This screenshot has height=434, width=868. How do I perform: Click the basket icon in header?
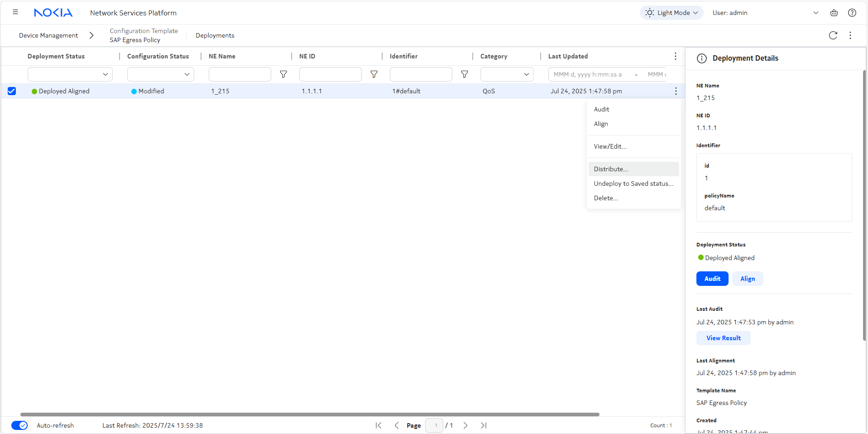click(834, 13)
